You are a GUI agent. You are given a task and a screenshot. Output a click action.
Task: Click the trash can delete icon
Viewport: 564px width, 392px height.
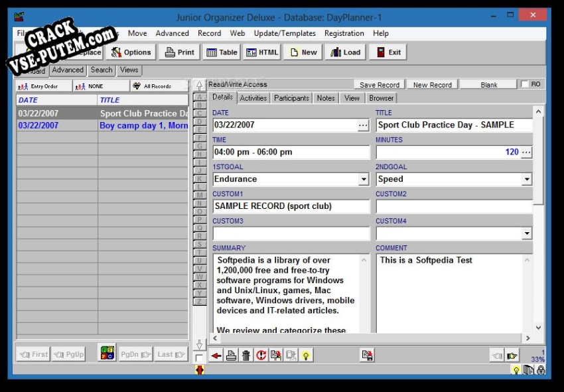pyautogui.click(x=246, y=356)
